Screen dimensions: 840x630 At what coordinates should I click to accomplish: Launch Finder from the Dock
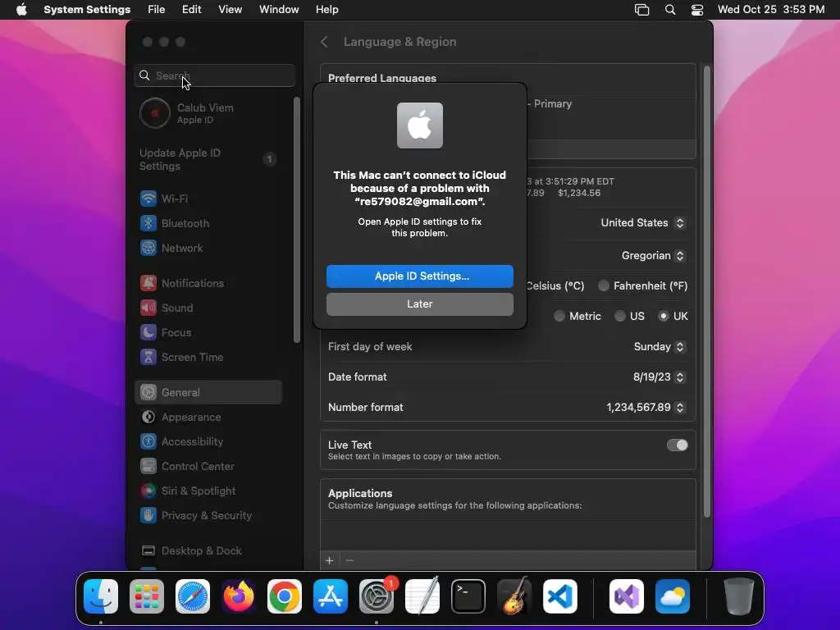click(x=101, y=596)
